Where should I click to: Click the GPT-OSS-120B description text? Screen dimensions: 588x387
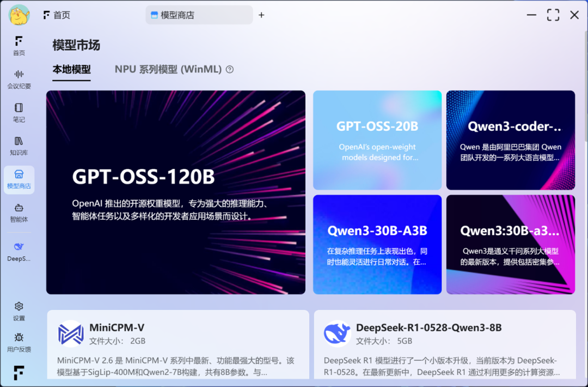[170, 210]
